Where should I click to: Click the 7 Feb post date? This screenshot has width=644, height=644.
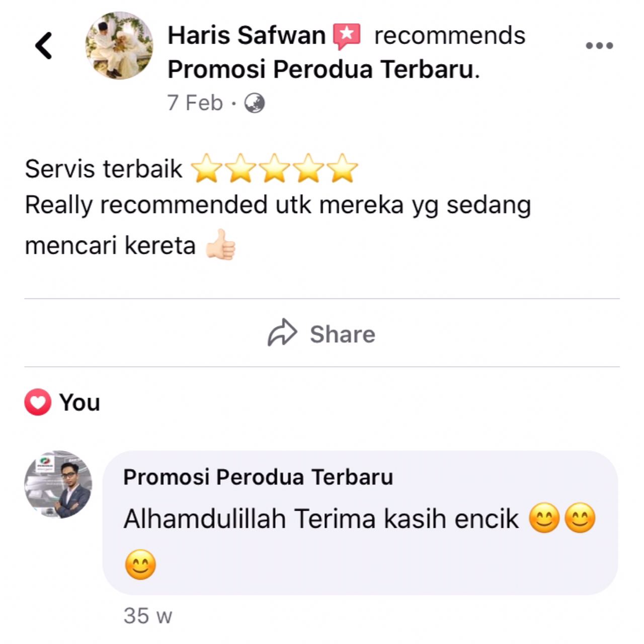click(x=195, y=103)
